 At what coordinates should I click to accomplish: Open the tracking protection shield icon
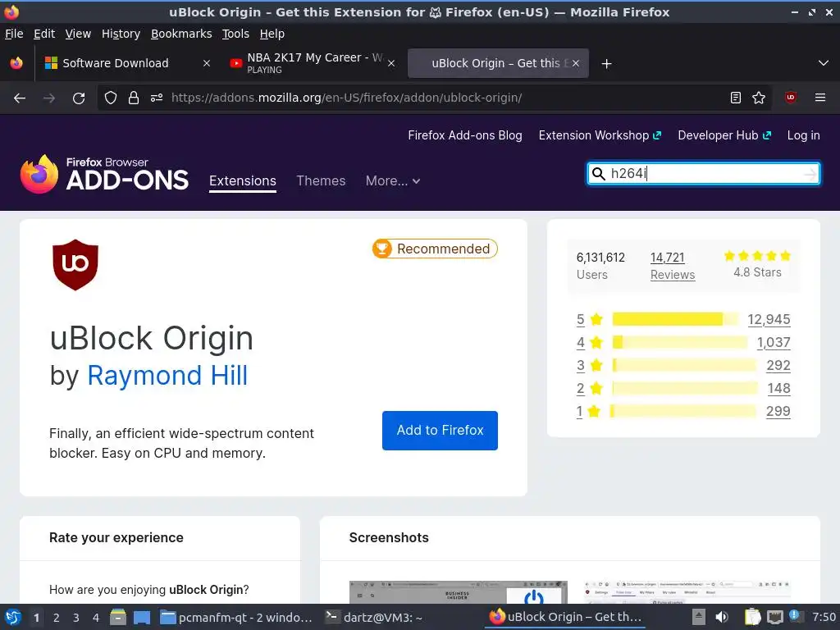tap(111, 98)
